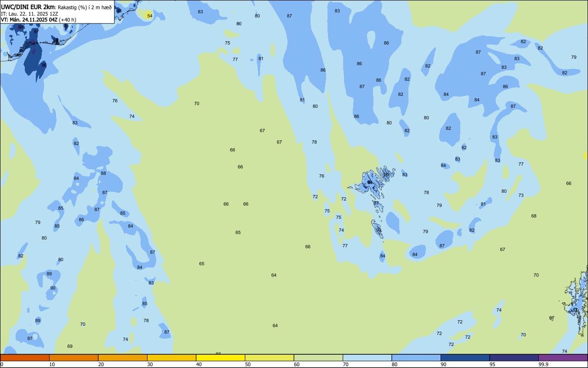This screenshot has width=588, height=368.
Task: Click the "Rakastig (%) í 2 m hæð" parameter text
Action: tap(85, 7)
